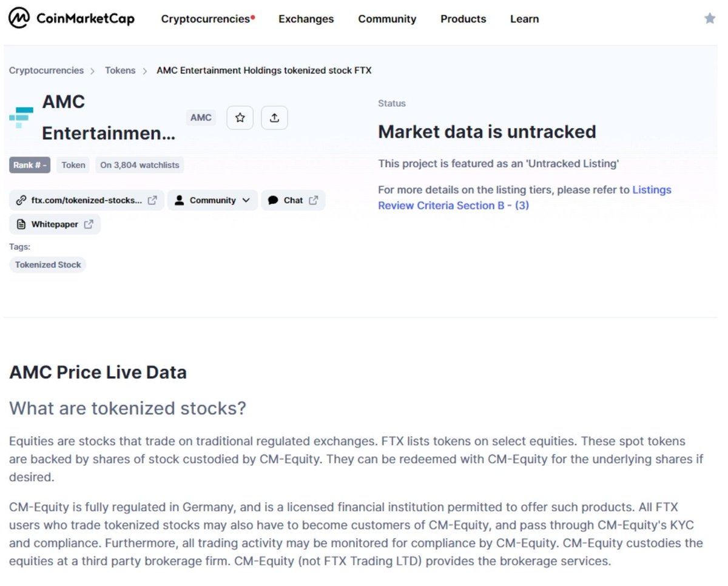Expand the Community dropdown
Screen dimensions: 728x586
212,200
